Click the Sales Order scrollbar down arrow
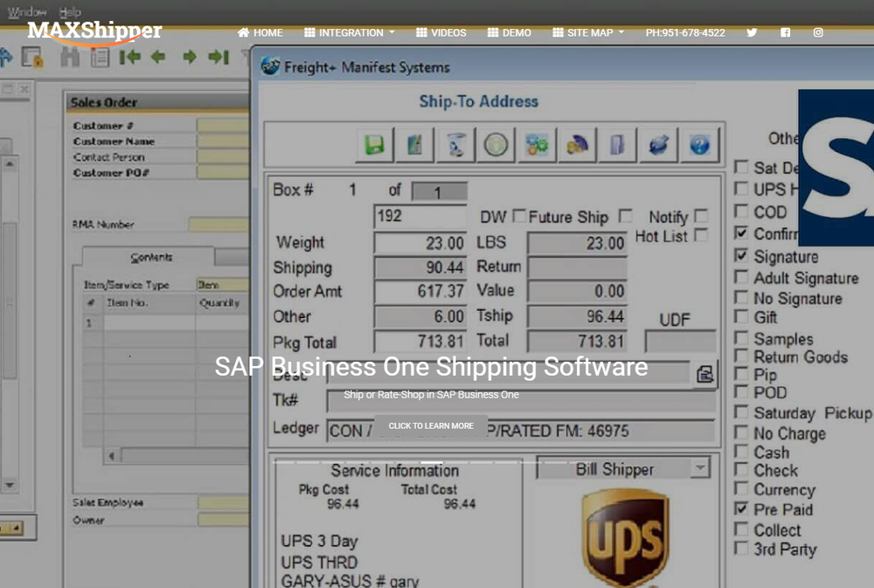 point(10,485)
